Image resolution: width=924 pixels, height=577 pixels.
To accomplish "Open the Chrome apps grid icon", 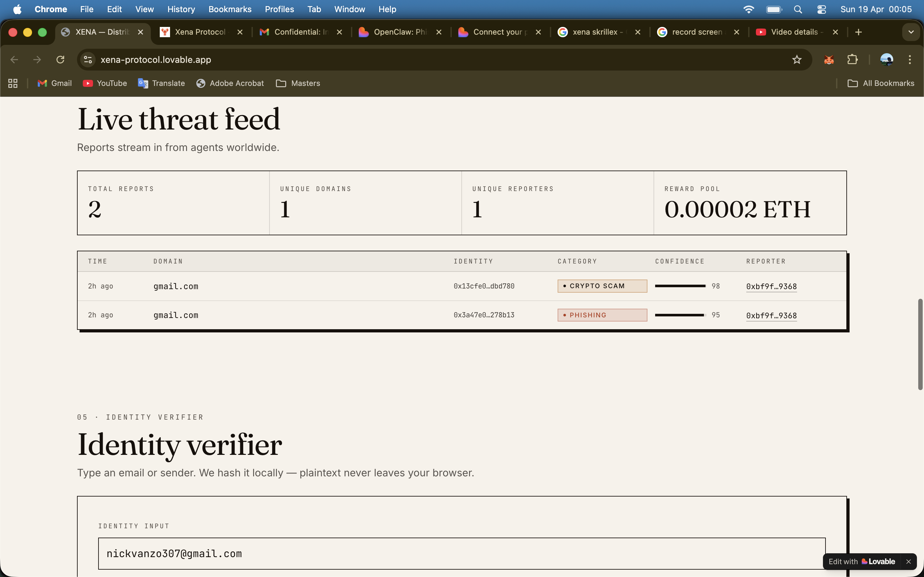I will tap(13, 83).
